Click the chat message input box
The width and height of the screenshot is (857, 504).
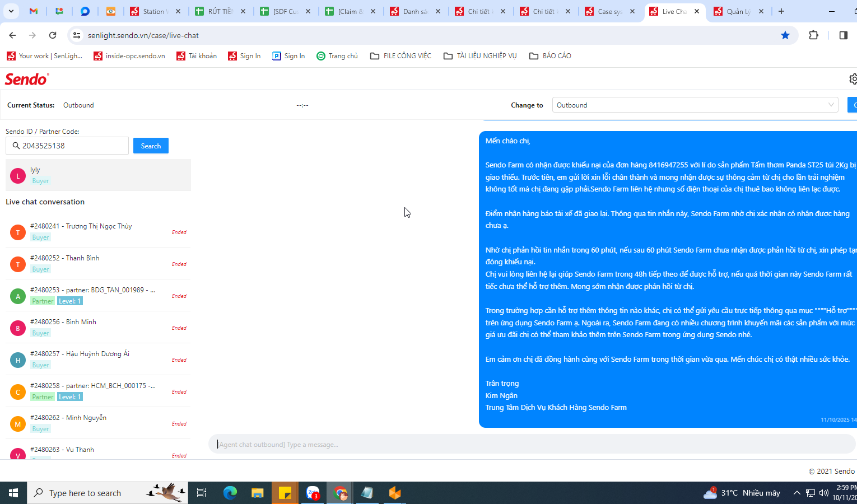click(x=532, y=445)
